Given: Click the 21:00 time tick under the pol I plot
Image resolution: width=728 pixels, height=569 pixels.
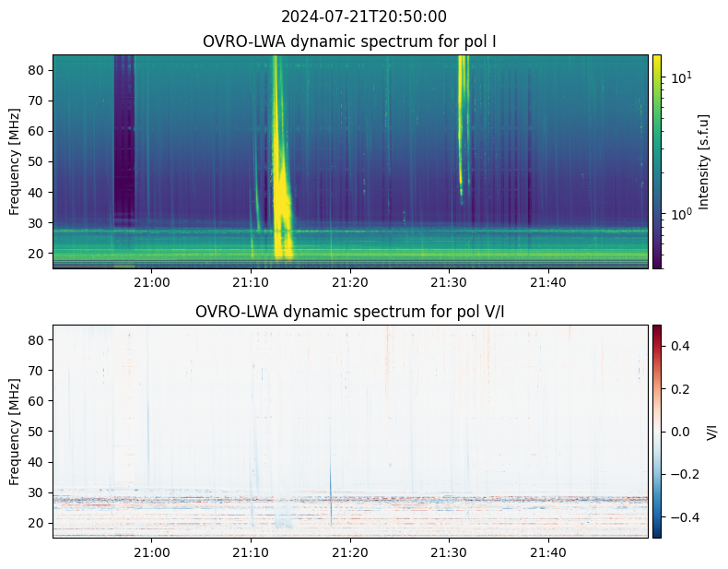Looking at the screenshot, I should 152,281.
